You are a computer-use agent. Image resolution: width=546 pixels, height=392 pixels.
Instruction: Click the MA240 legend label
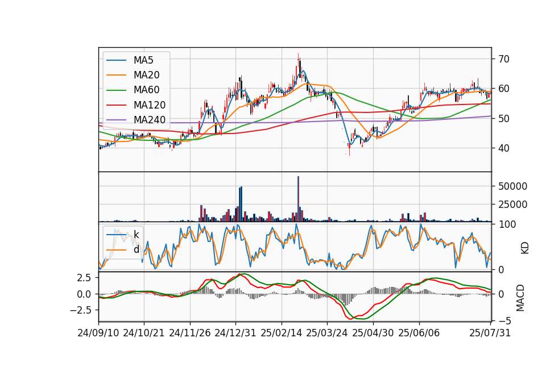point(150,120)
